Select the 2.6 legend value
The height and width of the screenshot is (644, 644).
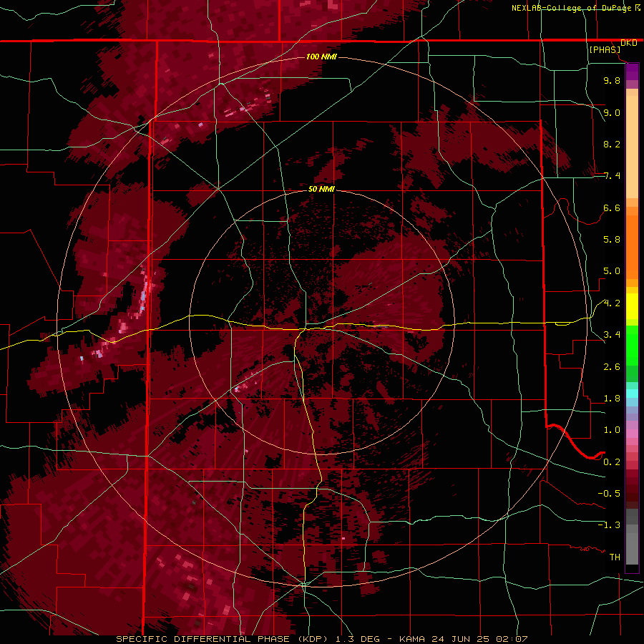(612, 367)
